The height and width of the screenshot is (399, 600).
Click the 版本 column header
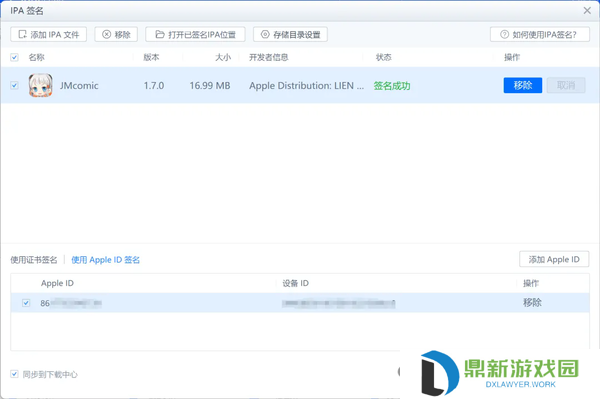pos(151,57)
